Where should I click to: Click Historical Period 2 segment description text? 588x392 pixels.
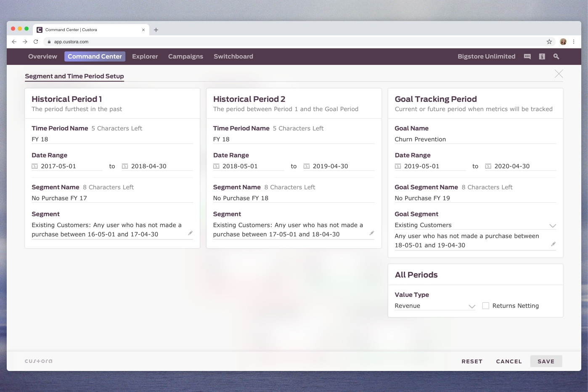point(288,230)
